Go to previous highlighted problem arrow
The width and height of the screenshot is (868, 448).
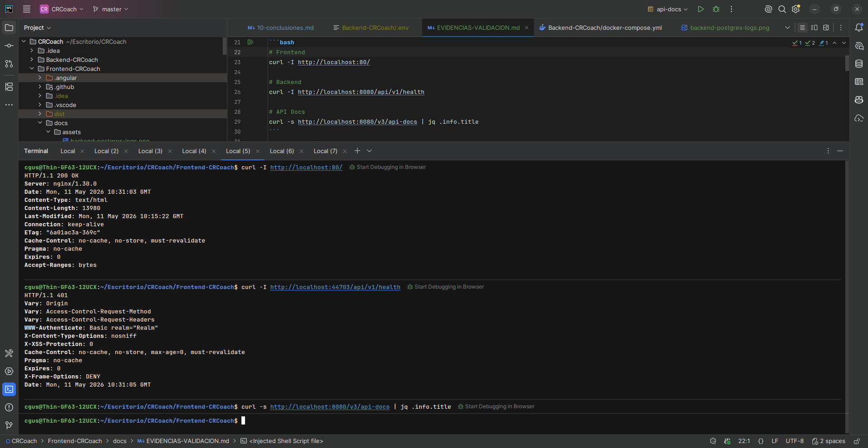(x=835, y=43)
